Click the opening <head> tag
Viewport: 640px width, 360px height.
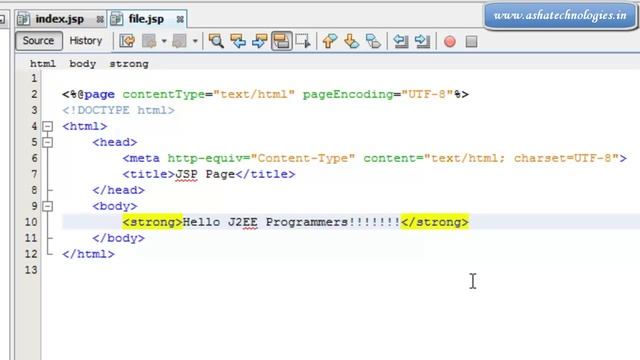click(115, 142)
